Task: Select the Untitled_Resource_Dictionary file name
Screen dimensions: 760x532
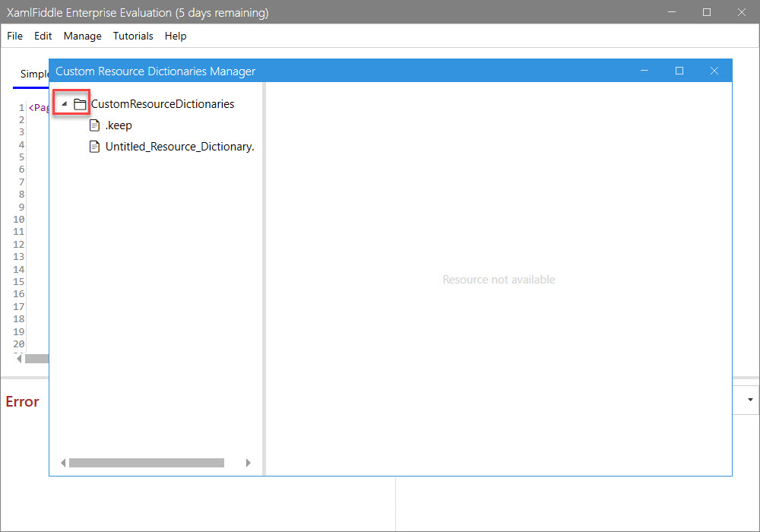Action: point(180,147)
